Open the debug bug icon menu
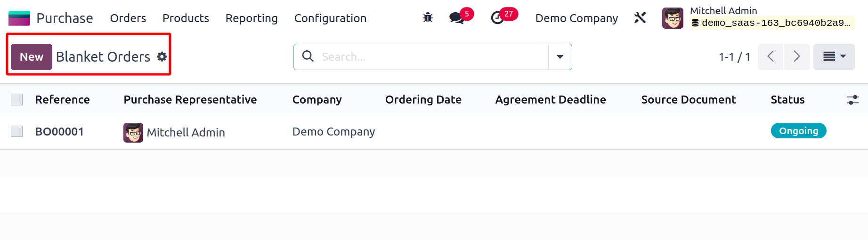The image size is (868, 240). click(x=428, y=18)
